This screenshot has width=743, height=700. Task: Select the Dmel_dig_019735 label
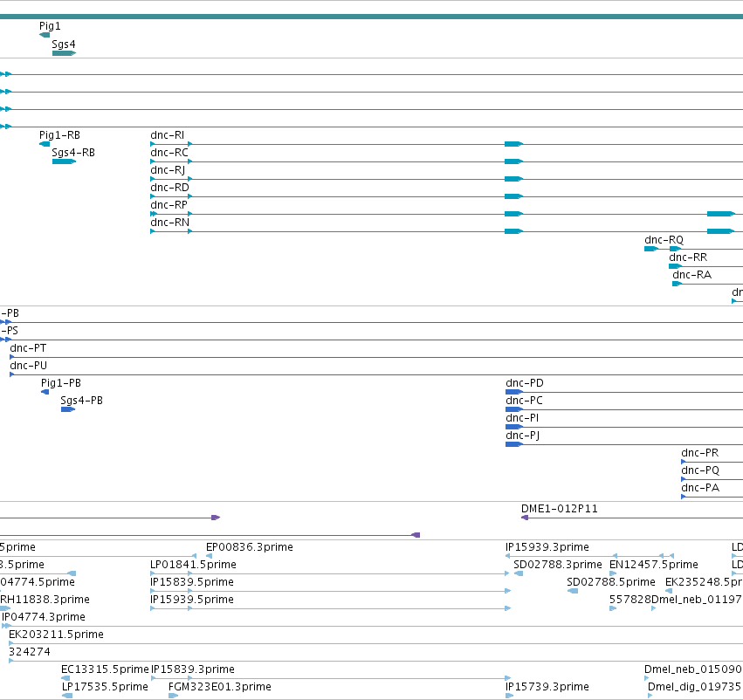coord(695,687)
